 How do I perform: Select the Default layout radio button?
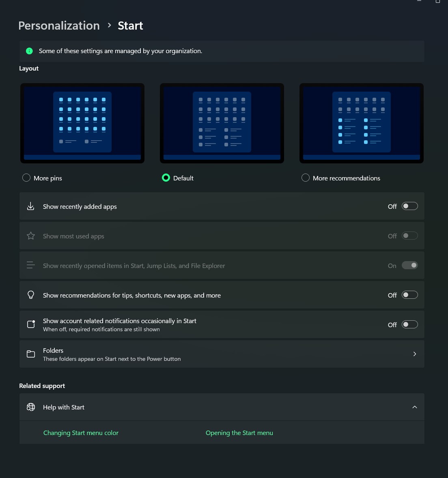pos(166,178)
